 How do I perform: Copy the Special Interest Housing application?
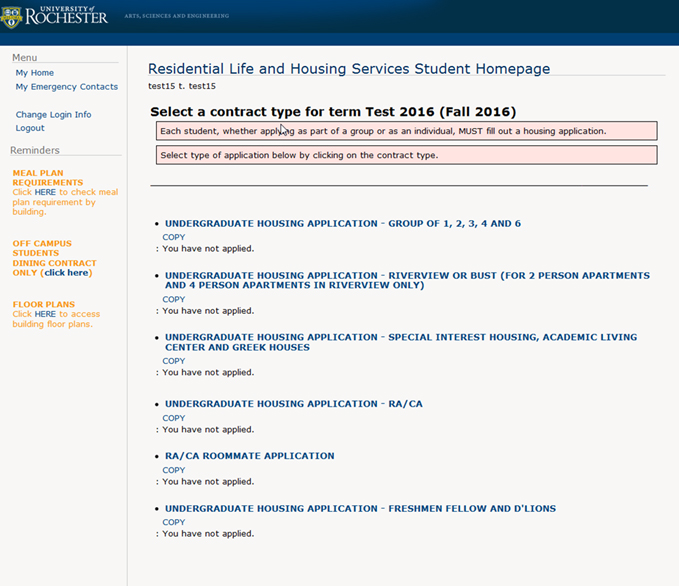[173, 361]
